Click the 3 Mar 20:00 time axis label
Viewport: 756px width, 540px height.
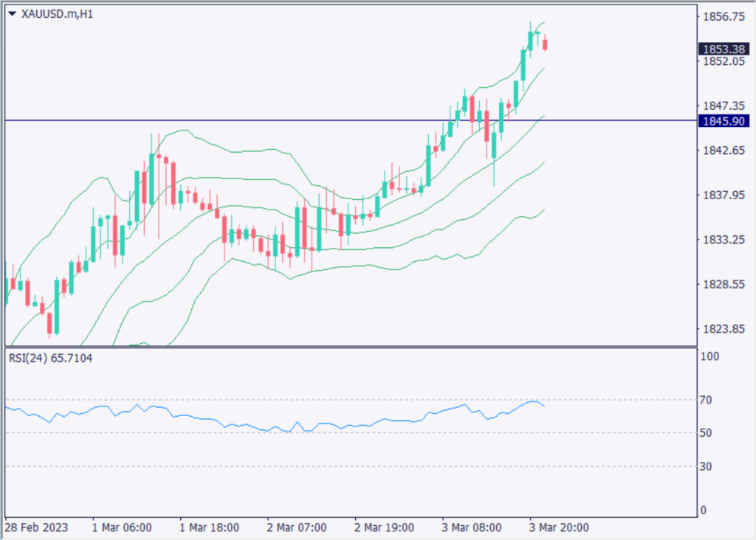click(557, 528)
